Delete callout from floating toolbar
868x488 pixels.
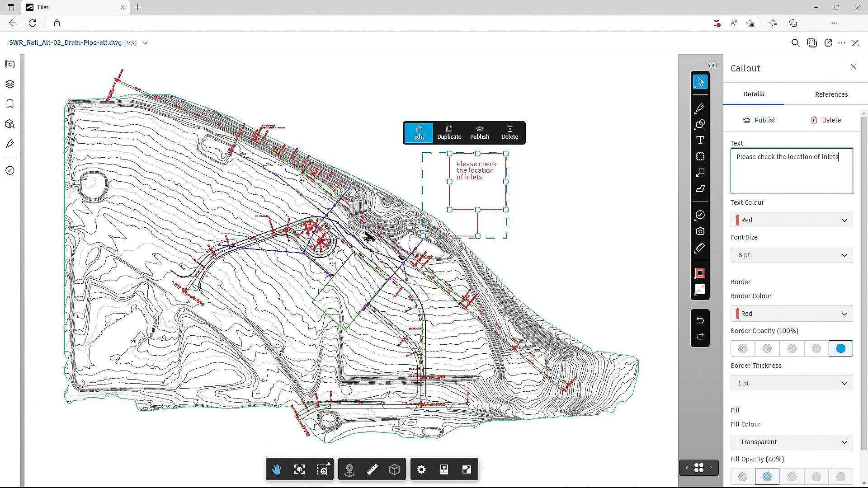pos(510,133)
